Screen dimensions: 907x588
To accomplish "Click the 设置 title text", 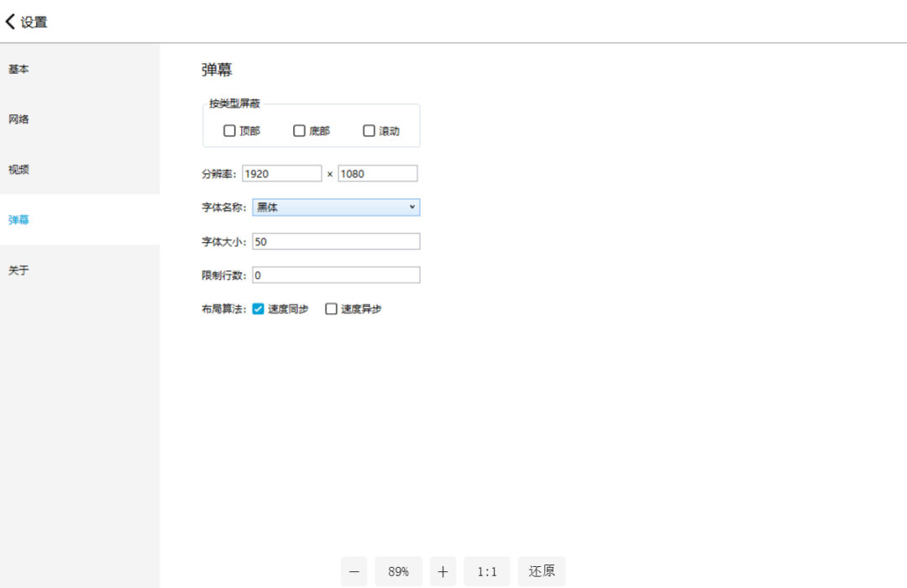I will click(x=34, y=22).
